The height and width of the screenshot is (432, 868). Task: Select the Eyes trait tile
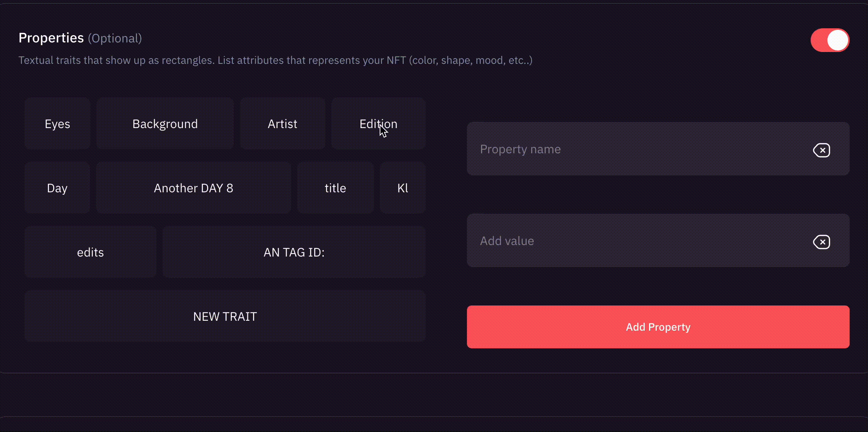coord(57,123)
